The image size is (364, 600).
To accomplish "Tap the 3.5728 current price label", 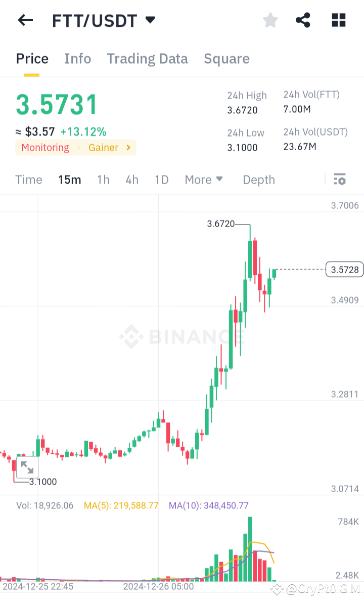I will (x=344, y=270).
